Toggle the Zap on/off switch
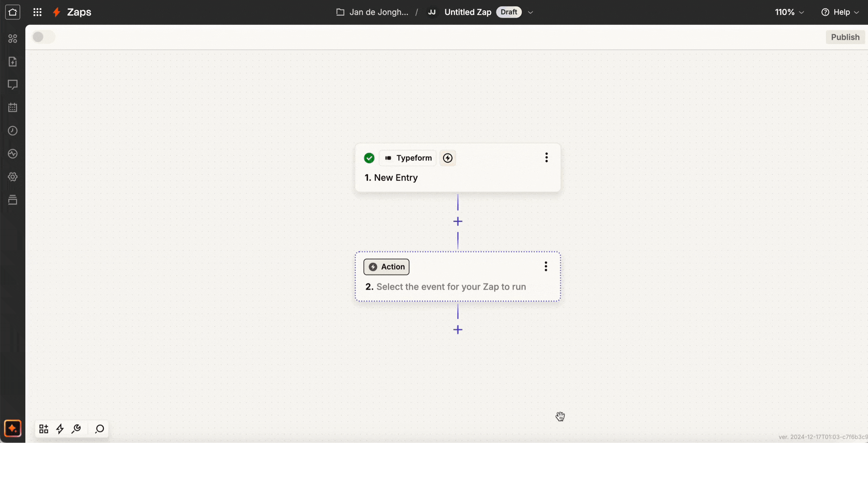 pos(43,37)
